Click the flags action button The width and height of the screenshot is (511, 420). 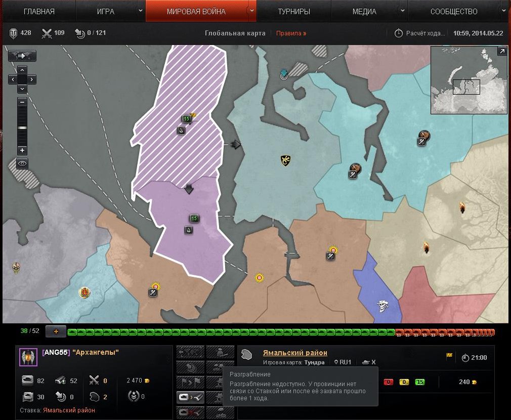[x=190, y=382]
